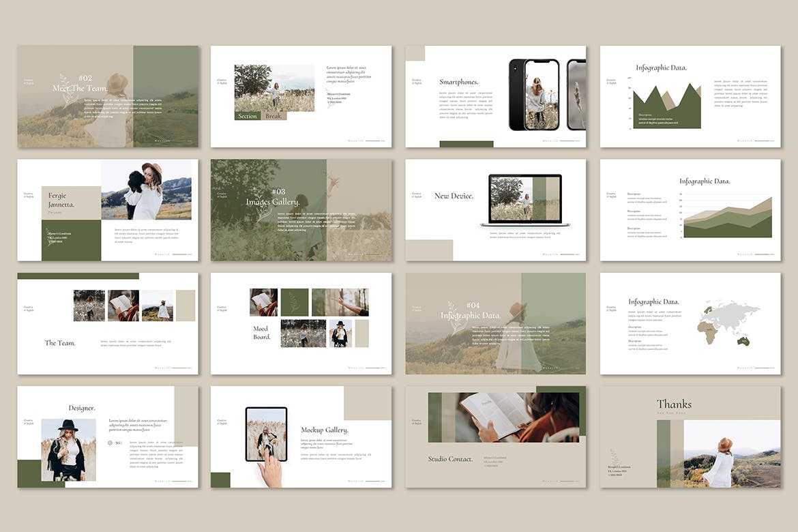
Task: Click the leaf icon in Mood Board green square
Action: (294, 301)
